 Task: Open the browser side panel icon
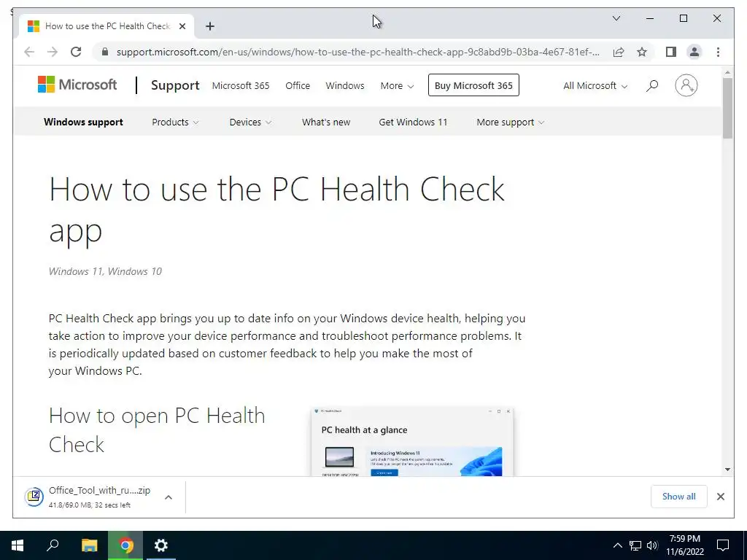tap(671, 52)
